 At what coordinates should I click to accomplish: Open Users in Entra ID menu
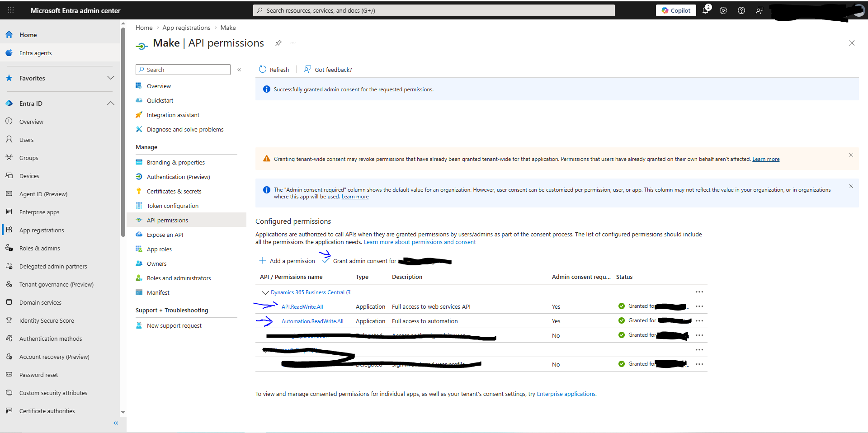[x=27, y=140]
